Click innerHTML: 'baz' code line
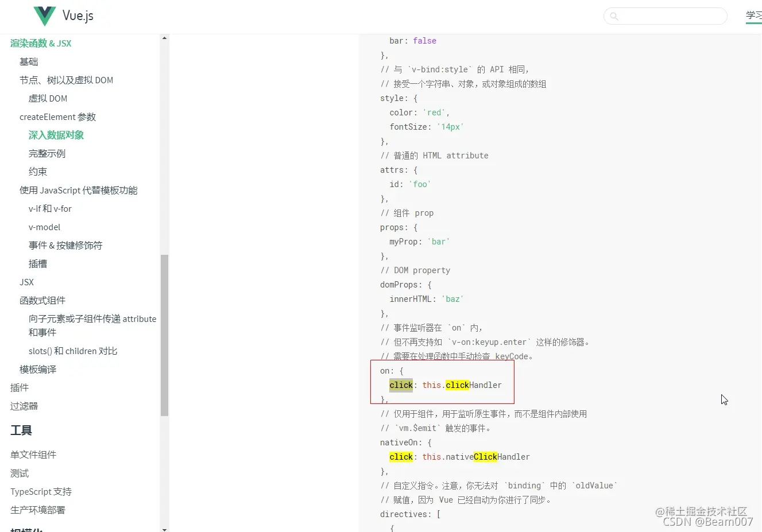 click(x=427, y=299)
